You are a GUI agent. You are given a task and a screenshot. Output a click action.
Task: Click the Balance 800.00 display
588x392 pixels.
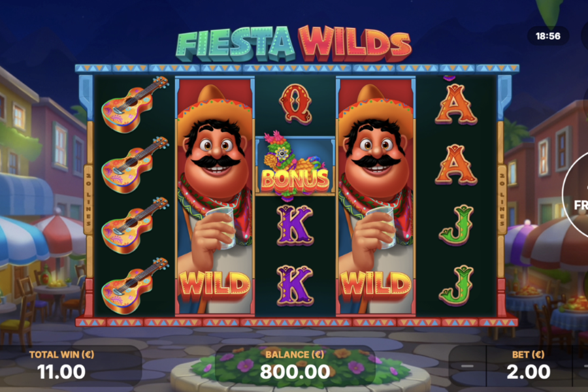(295, 365)
